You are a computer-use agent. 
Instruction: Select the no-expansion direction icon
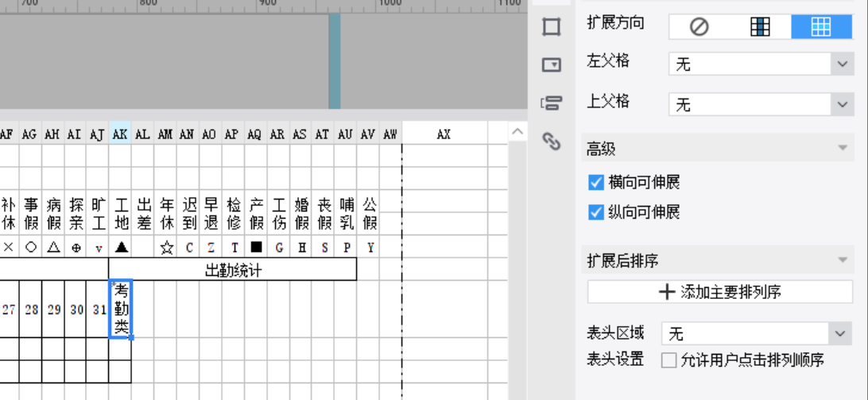point(699,26)
